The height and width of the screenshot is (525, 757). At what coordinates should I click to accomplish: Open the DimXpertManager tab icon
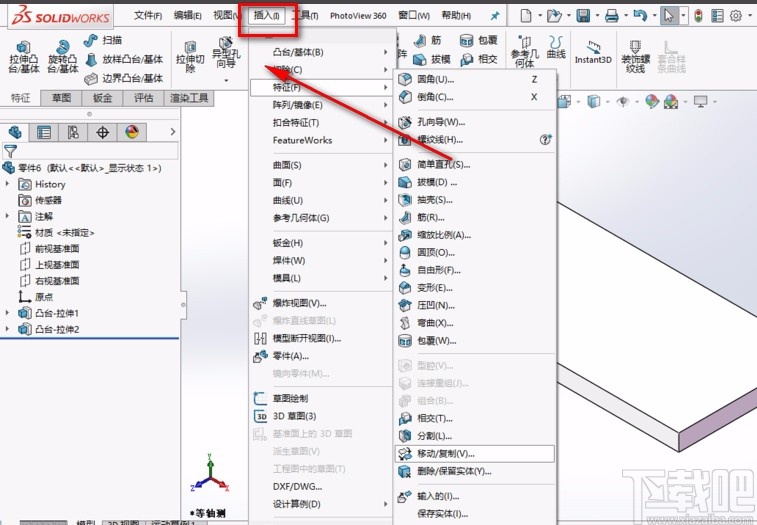[102, 132]
